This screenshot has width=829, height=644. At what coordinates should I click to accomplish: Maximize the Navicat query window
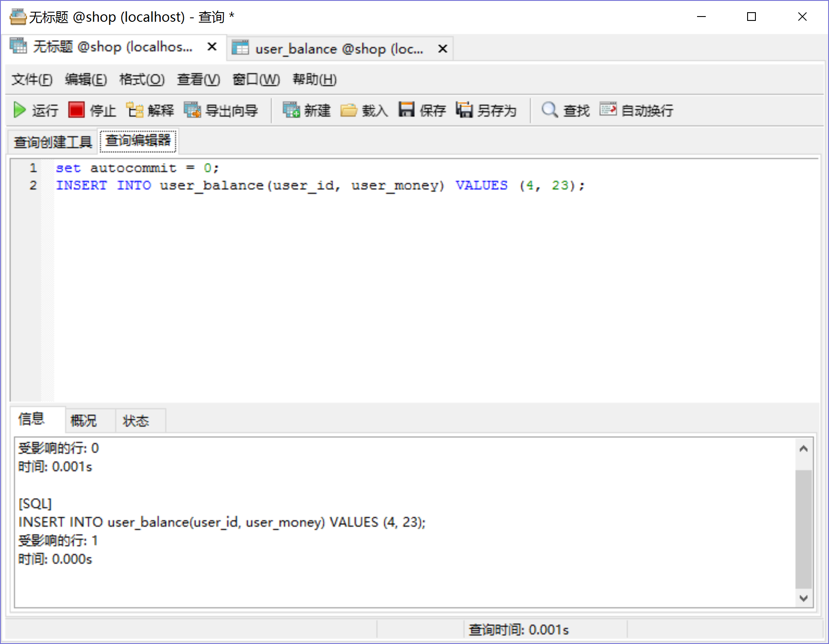click(x=751, y=17)
